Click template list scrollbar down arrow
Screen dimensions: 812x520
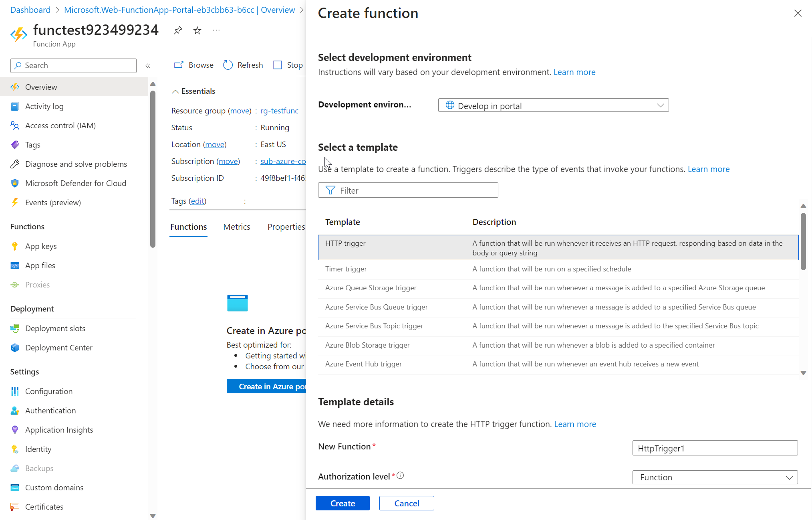pos(803,372)
